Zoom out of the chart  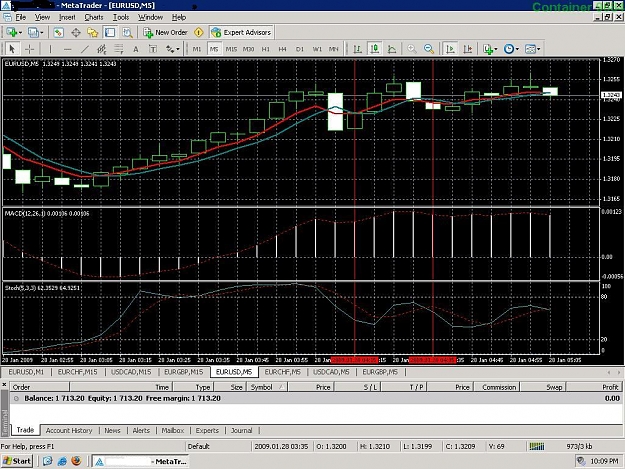click(429, 49)
